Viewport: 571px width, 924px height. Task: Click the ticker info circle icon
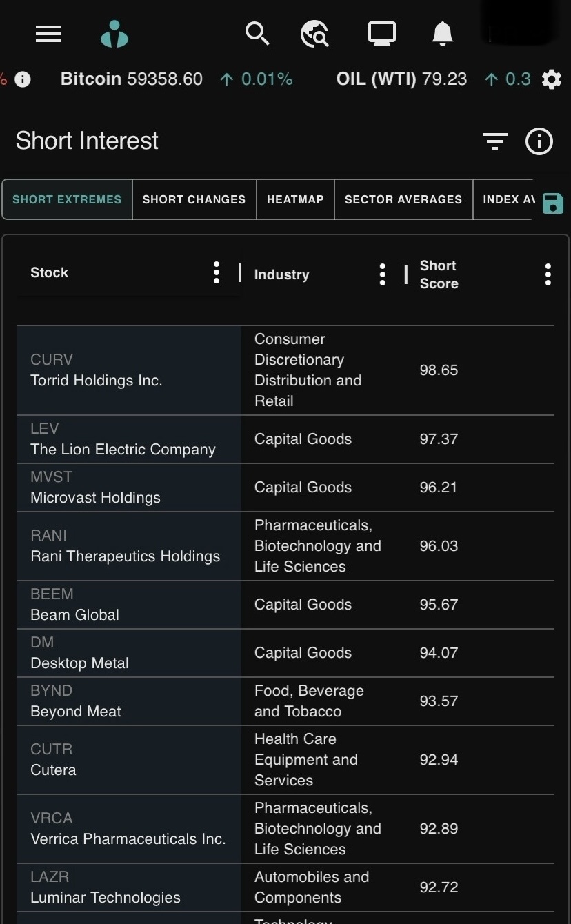(23, 79)
